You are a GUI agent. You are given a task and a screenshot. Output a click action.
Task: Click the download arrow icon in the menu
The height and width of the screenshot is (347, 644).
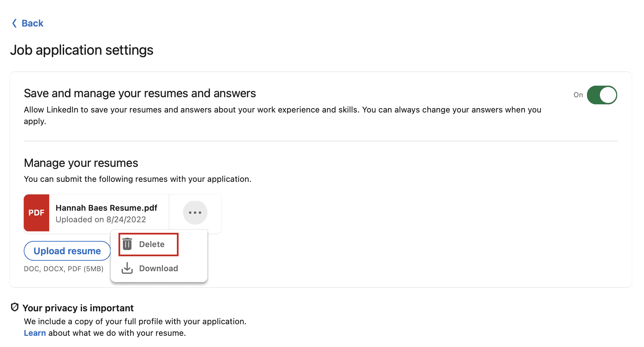click(x=127, y=268)
